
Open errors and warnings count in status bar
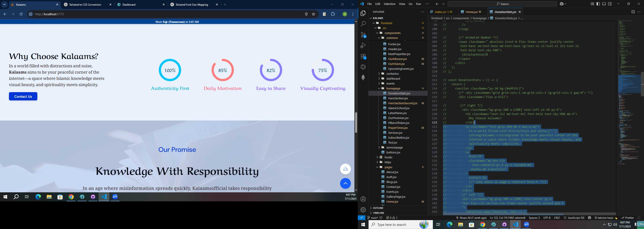tap(392, 218)
